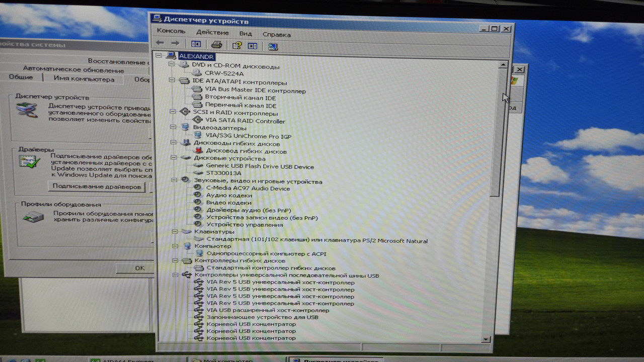Click the Однопроцессорный компьютер с ACPI icon

click(x=199, y=253)
